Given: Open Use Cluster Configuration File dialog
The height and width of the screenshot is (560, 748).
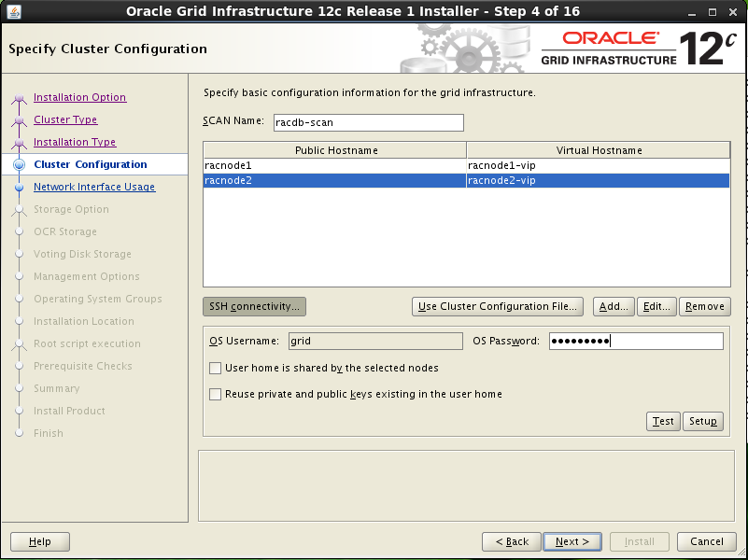Looking at the screenshot, I should [x=498, y=306].
